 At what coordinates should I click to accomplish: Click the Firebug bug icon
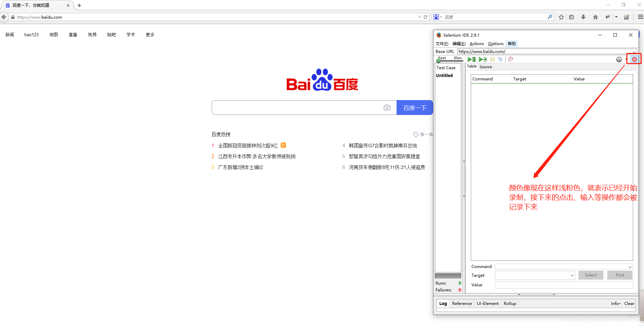point(608,17)
